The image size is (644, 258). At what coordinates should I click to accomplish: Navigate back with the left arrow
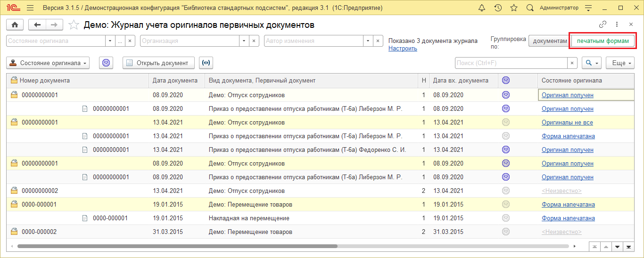tap(37, 25)
